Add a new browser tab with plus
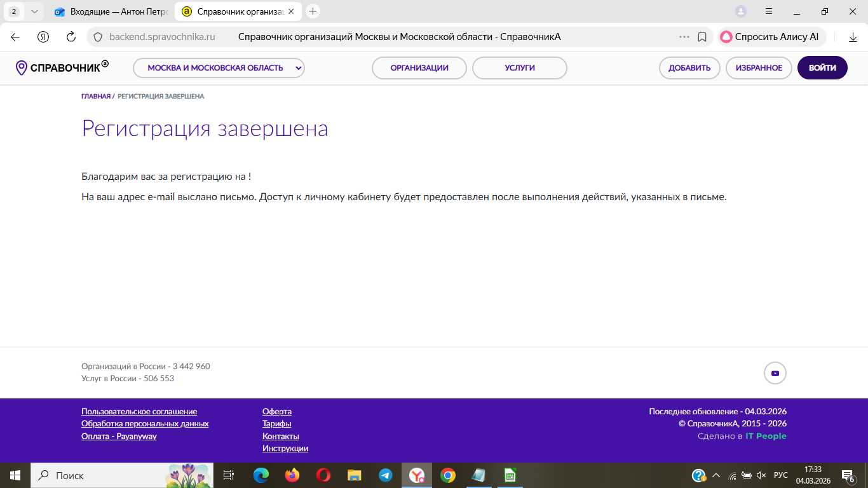The height and width of the screenshot is (488, 868). pos(313,11)
